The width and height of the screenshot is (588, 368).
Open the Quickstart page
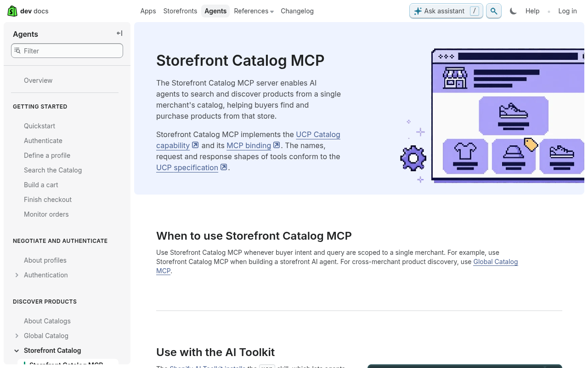(40, 126)
